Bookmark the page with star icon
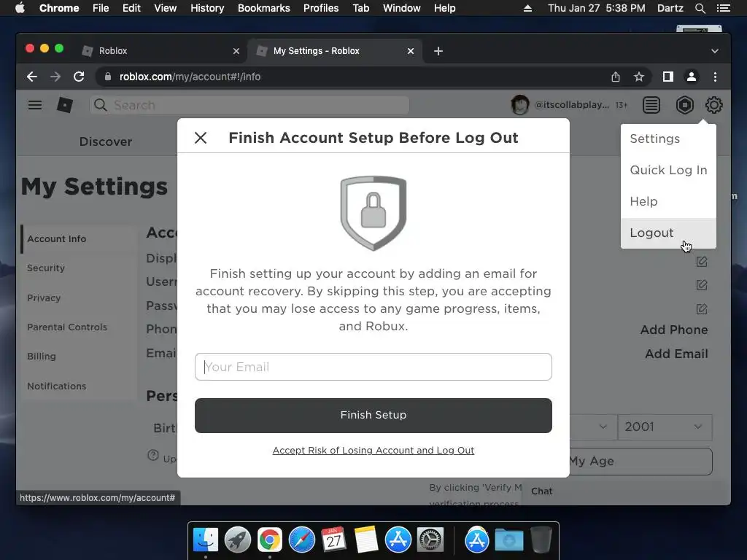 639,77
